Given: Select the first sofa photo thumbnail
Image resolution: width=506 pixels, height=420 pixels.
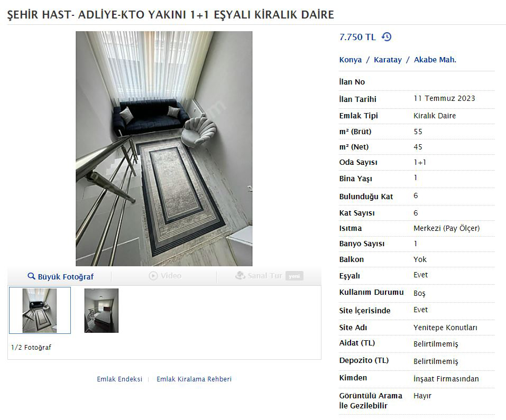Looking at the screenshot, I should pos(40,311).
